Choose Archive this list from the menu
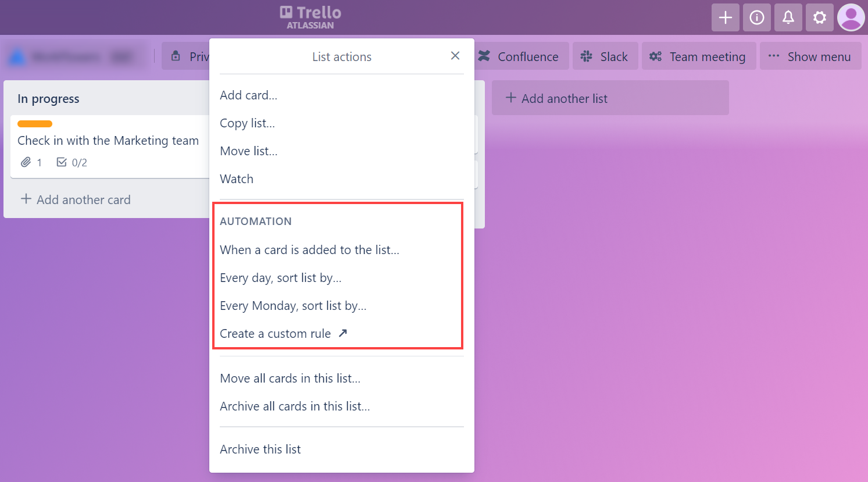Viewport: 868px width, 482px height. pyautogui.click(x=260, y=449)
